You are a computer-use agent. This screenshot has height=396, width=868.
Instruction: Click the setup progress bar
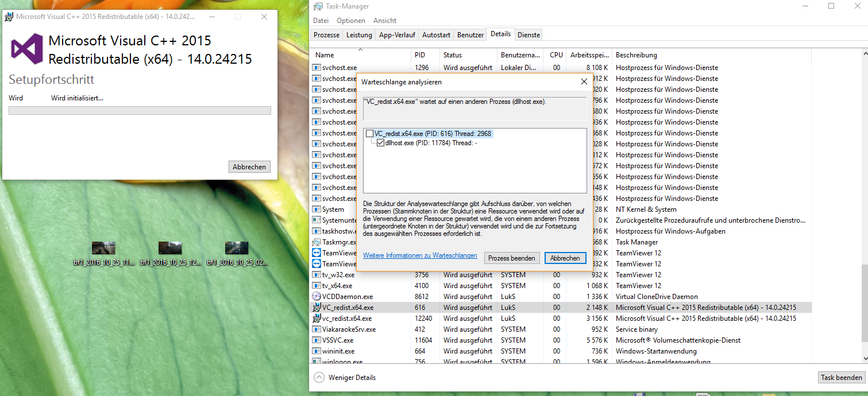point(140,110)
